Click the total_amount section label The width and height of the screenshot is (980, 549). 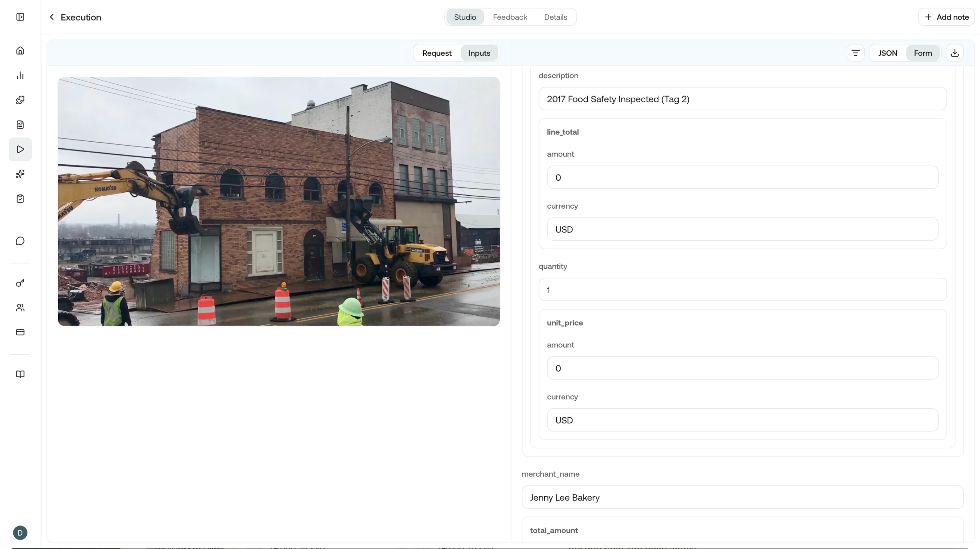tap(554, 530)
